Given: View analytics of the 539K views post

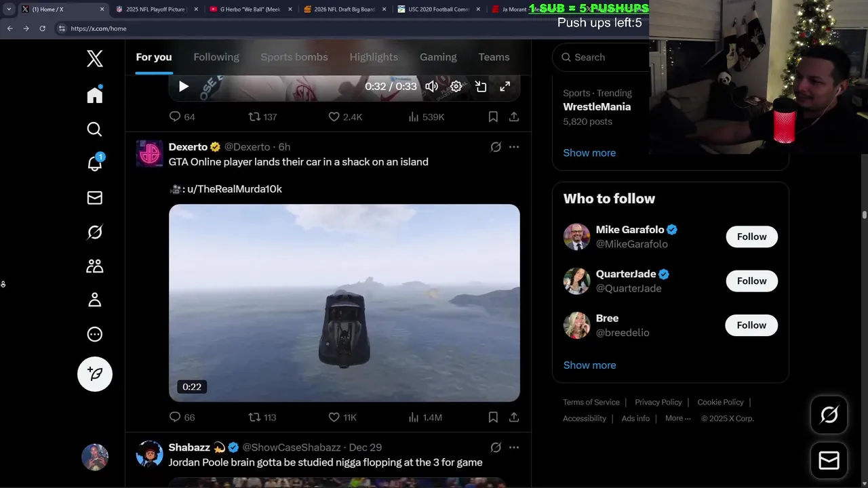Looking at the screenshot, I should 427,117.
